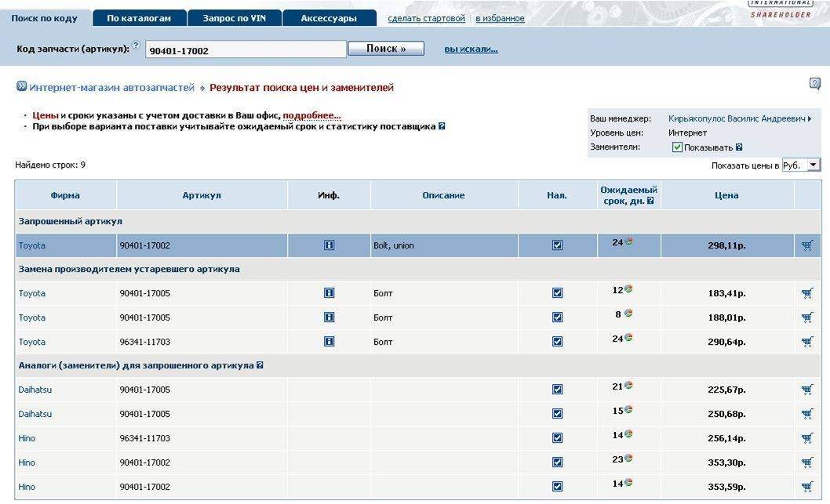Switch to the По каталогам tab
The height and width of the screenshot is (504, 830).
click(x=139, y=18)
